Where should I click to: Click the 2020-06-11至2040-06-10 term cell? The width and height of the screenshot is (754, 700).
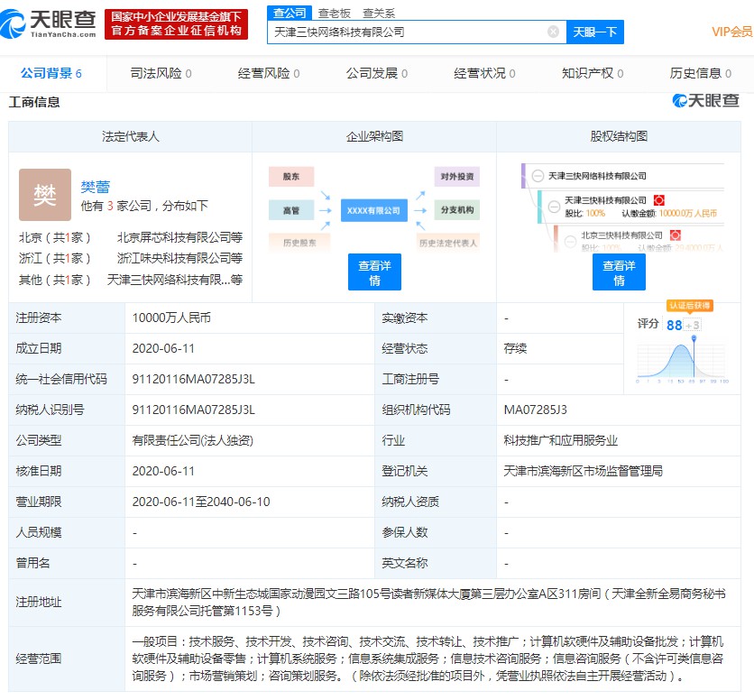coord(201,502)
